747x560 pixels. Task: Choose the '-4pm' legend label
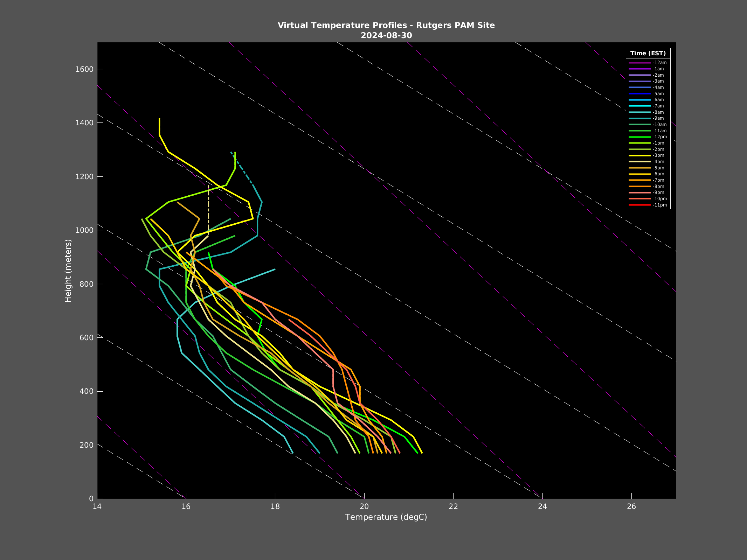pyautogui.click(x=658, y=162)
